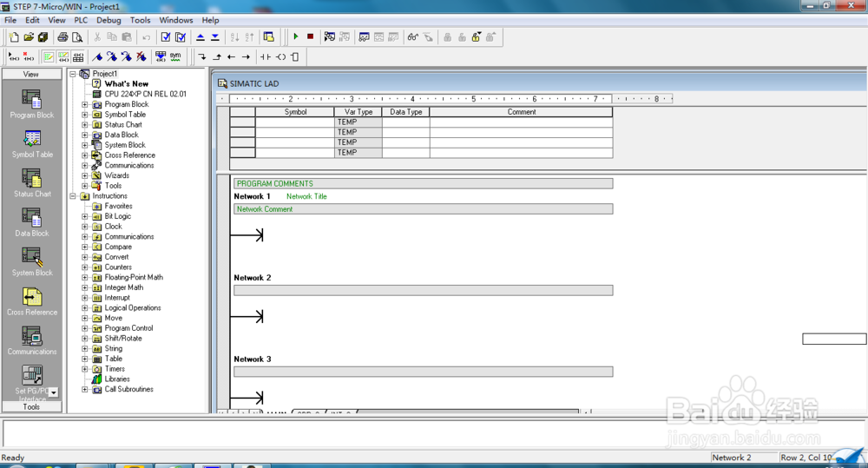The image size is (868, 468).
Task: Open the PLC menu
Action: 81,20
